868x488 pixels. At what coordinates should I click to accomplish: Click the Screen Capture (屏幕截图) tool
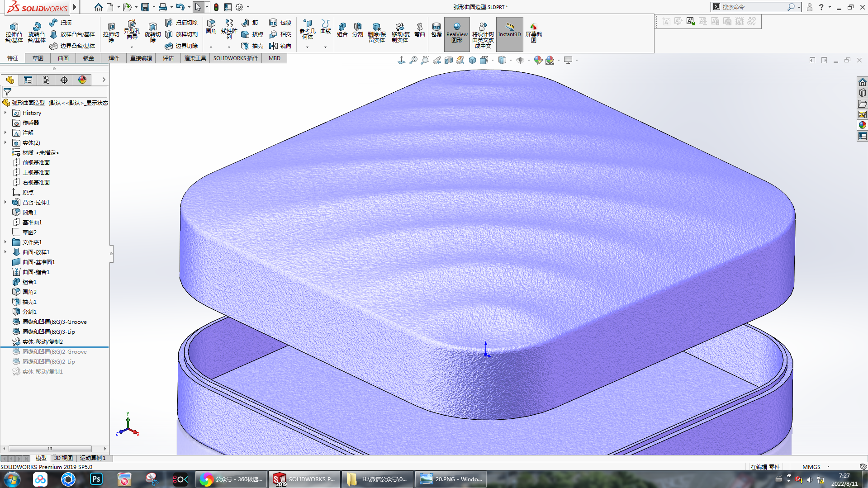pyautogui.click(x=534, y=33)
